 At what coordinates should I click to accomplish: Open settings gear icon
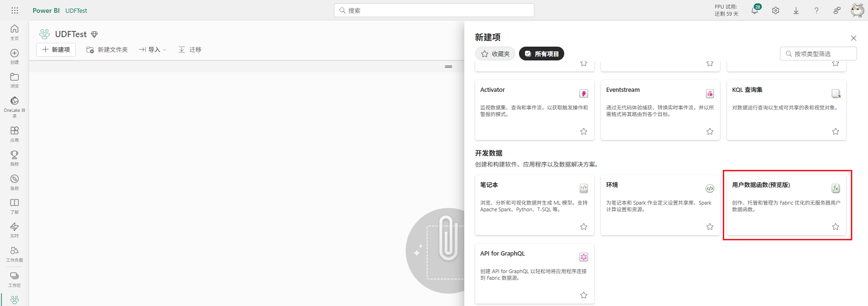[x=776, y=10]
